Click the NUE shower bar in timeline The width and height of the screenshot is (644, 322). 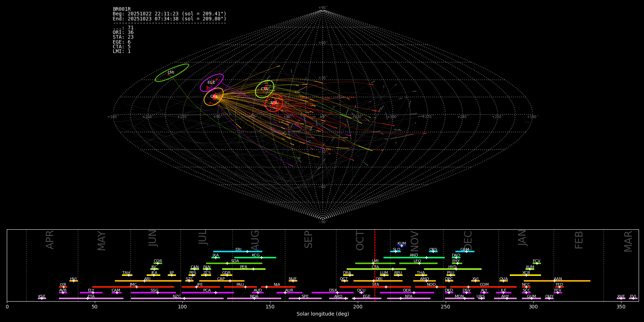pyautogui.click(x=293, y=281)
